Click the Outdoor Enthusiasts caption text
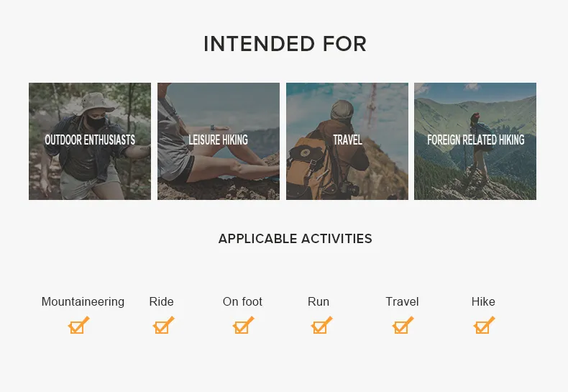 coord(90,140)
